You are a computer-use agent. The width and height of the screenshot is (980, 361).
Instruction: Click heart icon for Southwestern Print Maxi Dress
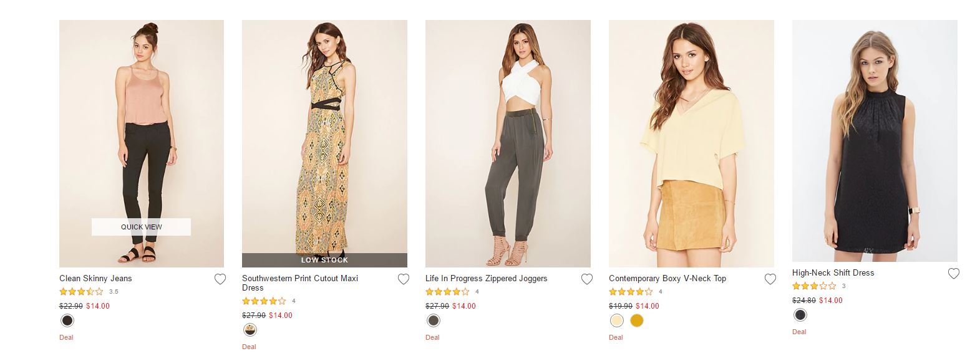404,279
